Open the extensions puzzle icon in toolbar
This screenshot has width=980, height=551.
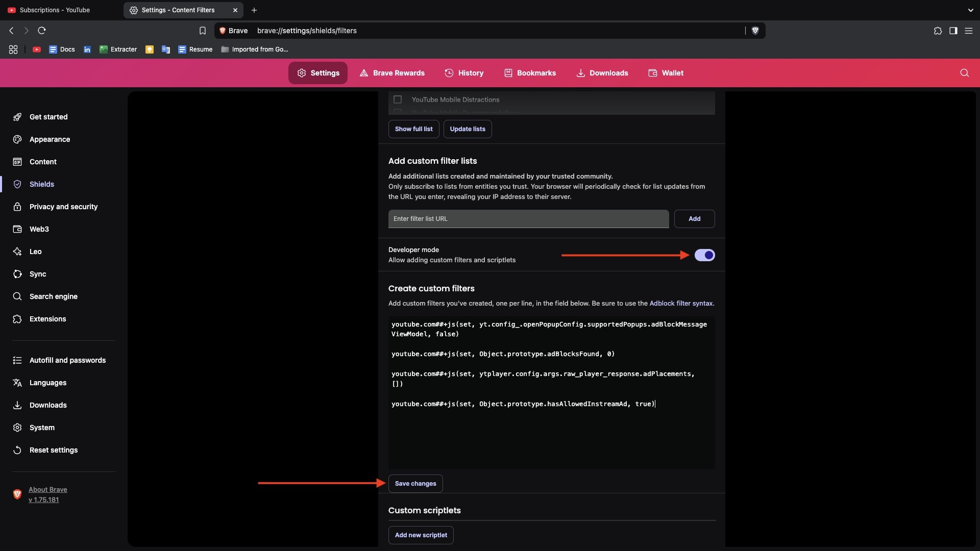pyautogui.click(x=938, y=31)
